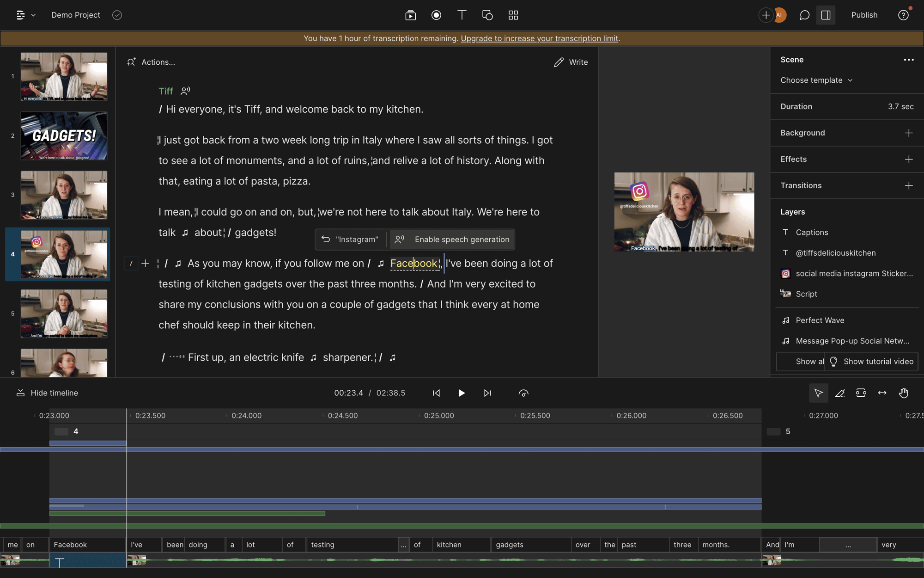The height and width of the screenshot is (578, 924).
Task: Open the text tool to add a title
Action: [462, 15]
